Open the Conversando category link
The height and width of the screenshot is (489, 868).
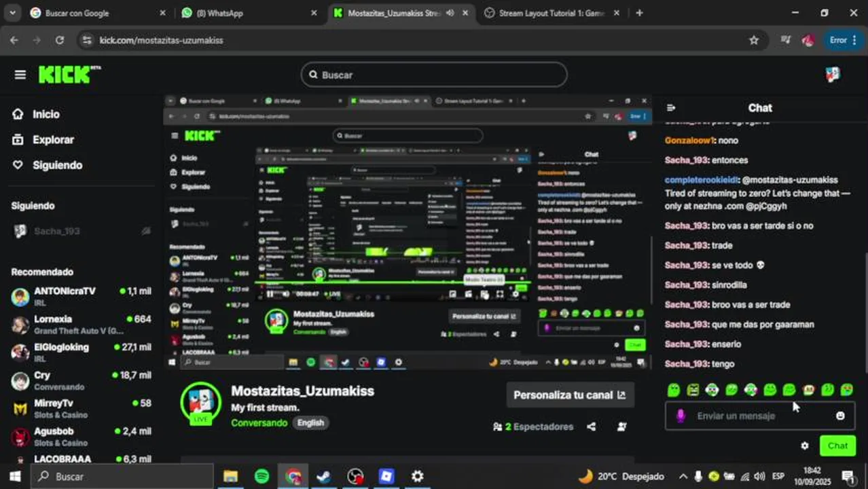(x=259, y=422)
